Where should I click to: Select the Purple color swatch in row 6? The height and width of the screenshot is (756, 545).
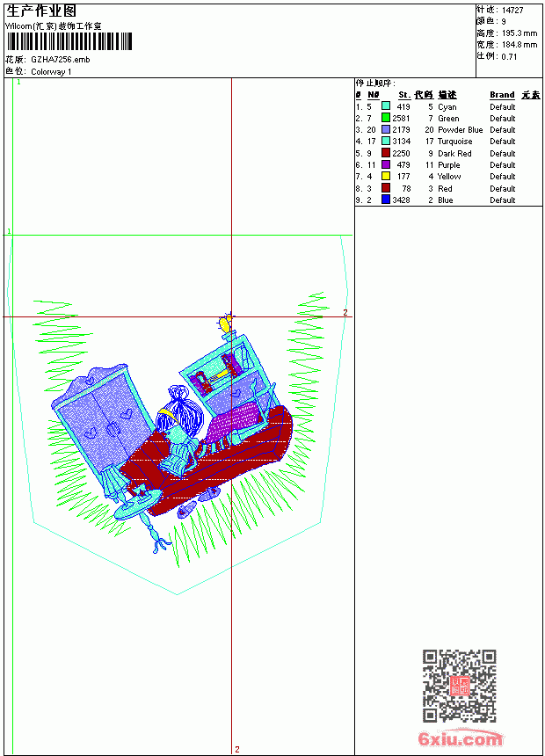click(x=386, y=164)
